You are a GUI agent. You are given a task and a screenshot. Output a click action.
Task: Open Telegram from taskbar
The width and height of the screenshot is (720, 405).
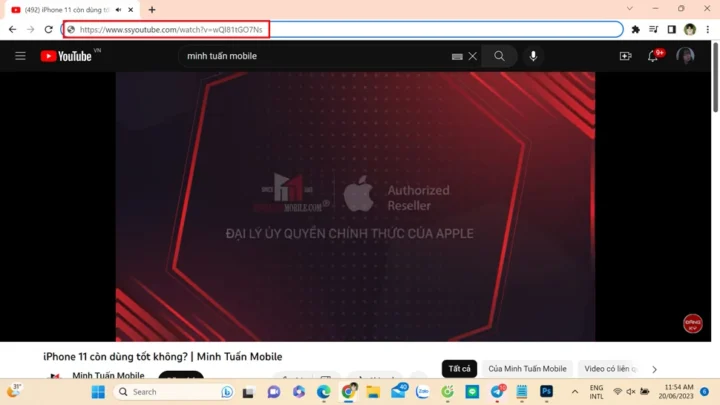pos(497,392)
